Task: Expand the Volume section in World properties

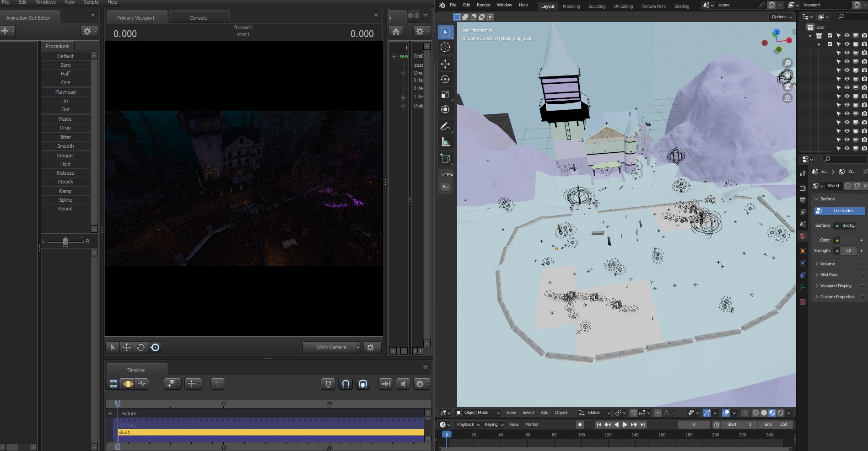Action: pos(827,263)
